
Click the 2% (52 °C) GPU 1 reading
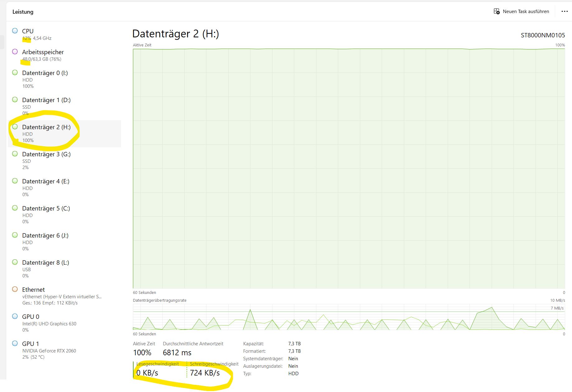coord(33,357)
